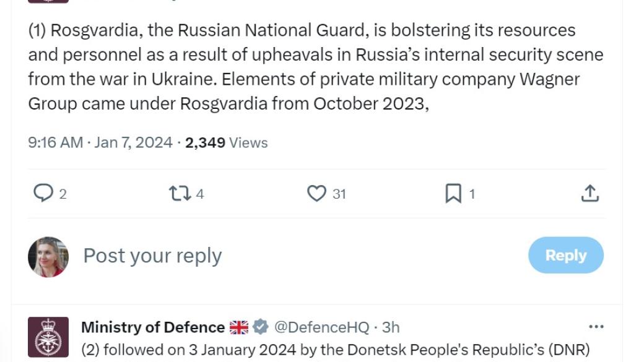View the 2,349 Views analytics
This screenshot has height=362, width=644.
227,142
